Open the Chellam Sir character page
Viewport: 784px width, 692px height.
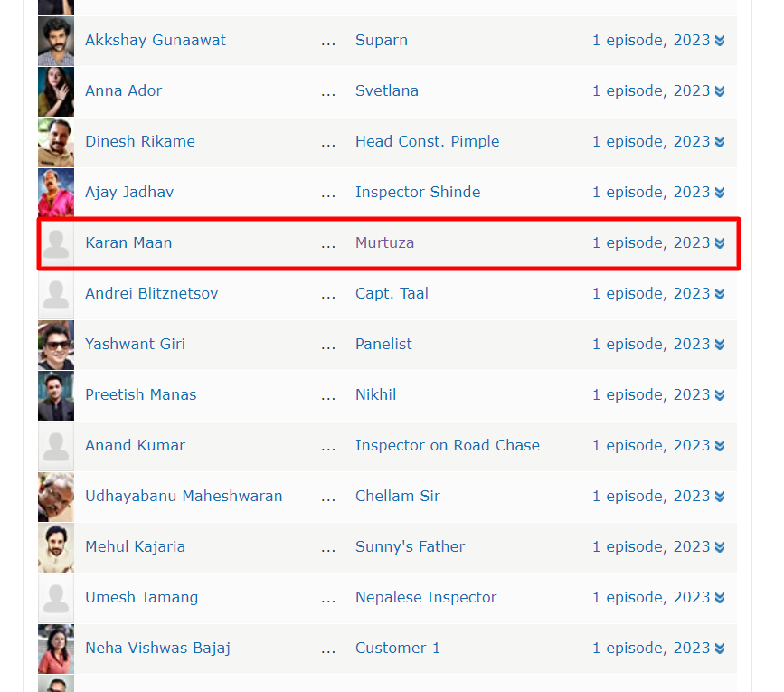(397, 496)
